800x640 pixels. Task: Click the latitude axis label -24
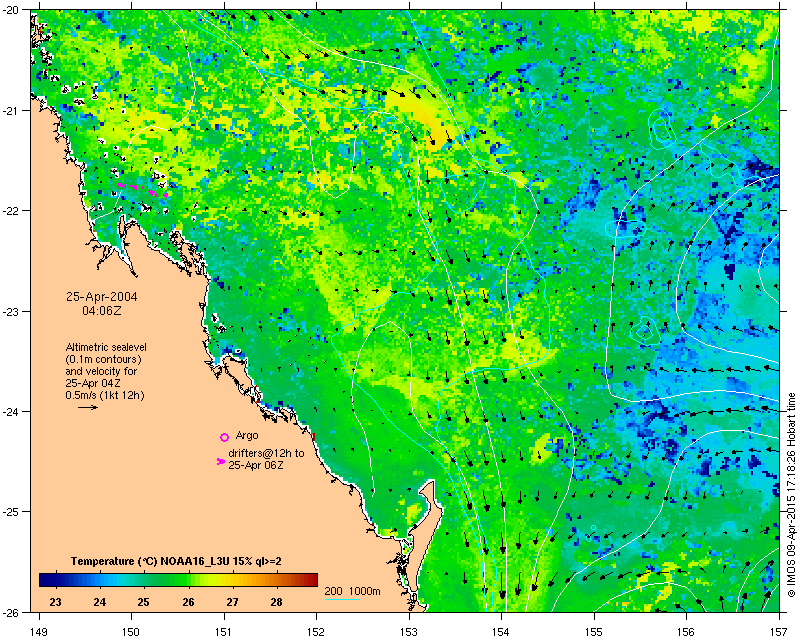11,411
